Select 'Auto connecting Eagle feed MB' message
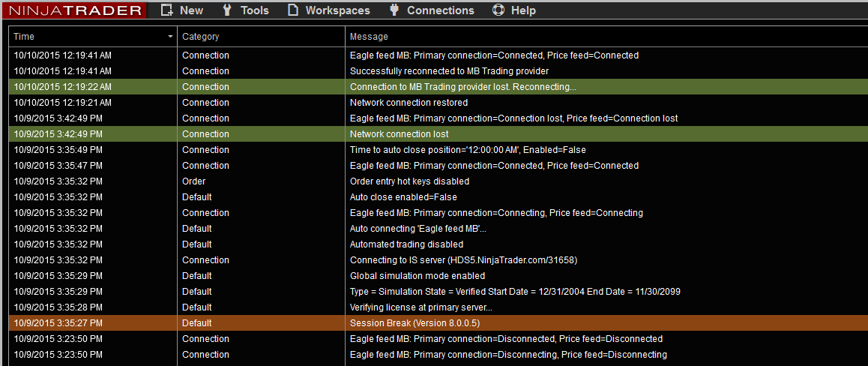The height and width of the screenshot is (366, 868). 418,228
